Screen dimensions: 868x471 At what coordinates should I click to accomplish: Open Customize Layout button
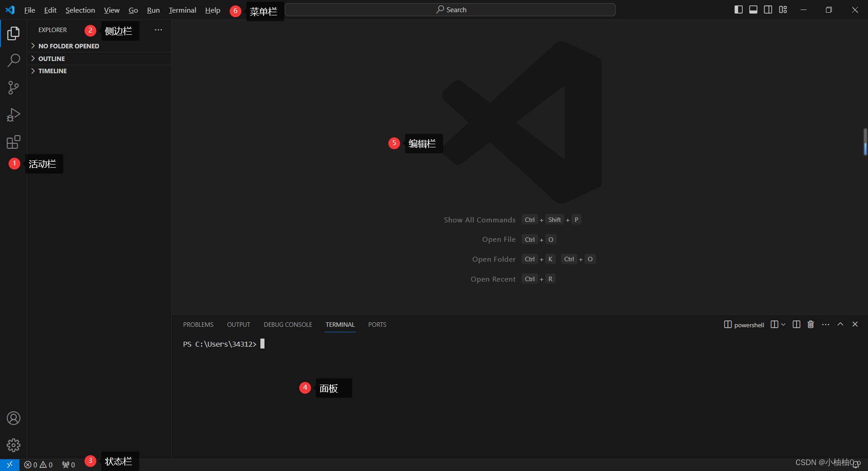(x=783, y=9)
